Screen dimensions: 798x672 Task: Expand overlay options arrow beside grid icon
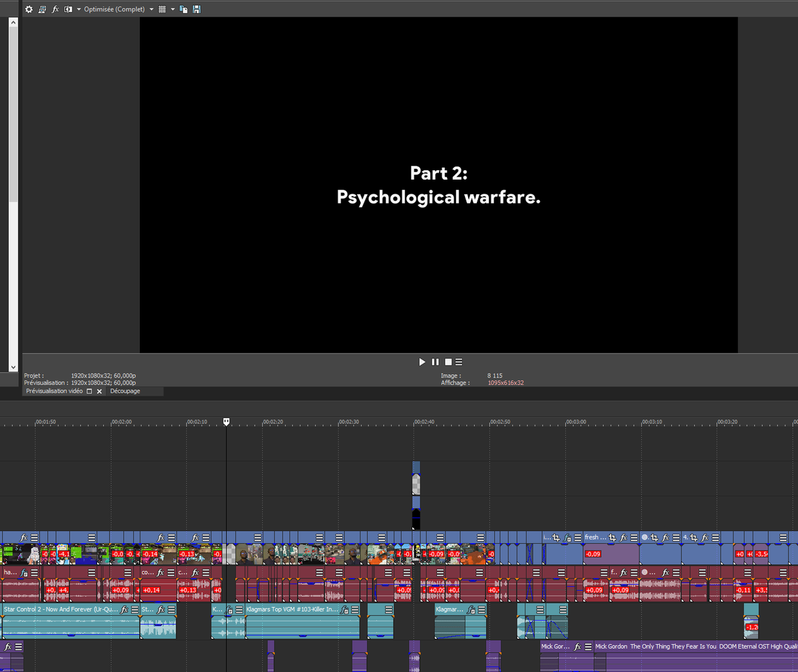click(x=172, y=9)
